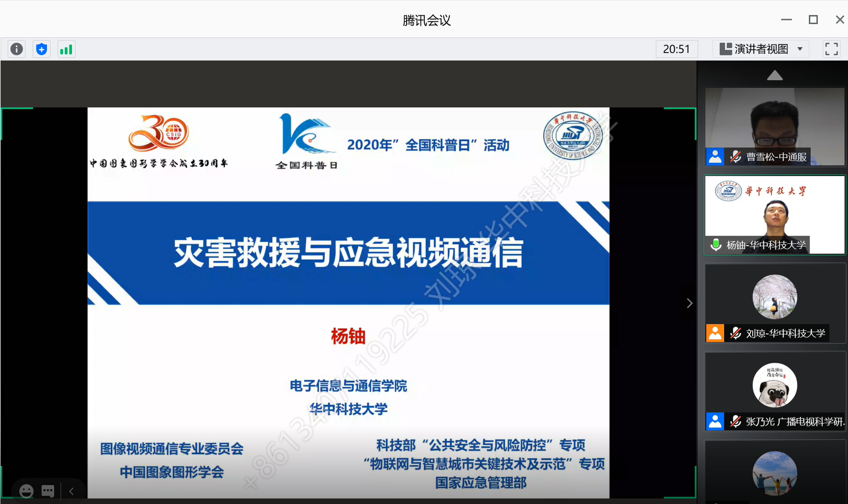Maximize the 腾讯会议 window
The width and height of the screenshot is (848, 504).
pyautogui.click(x=813, y=20)
